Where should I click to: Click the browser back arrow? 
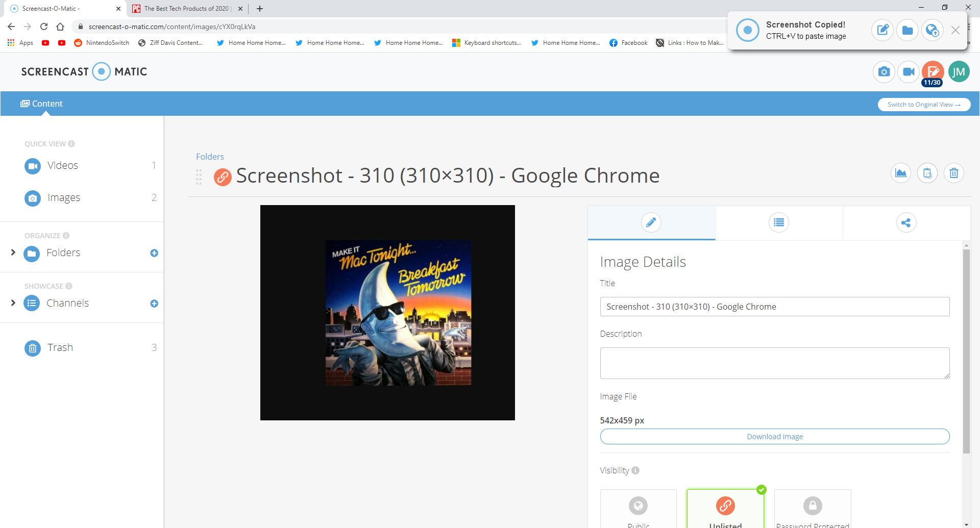point(11,27)
